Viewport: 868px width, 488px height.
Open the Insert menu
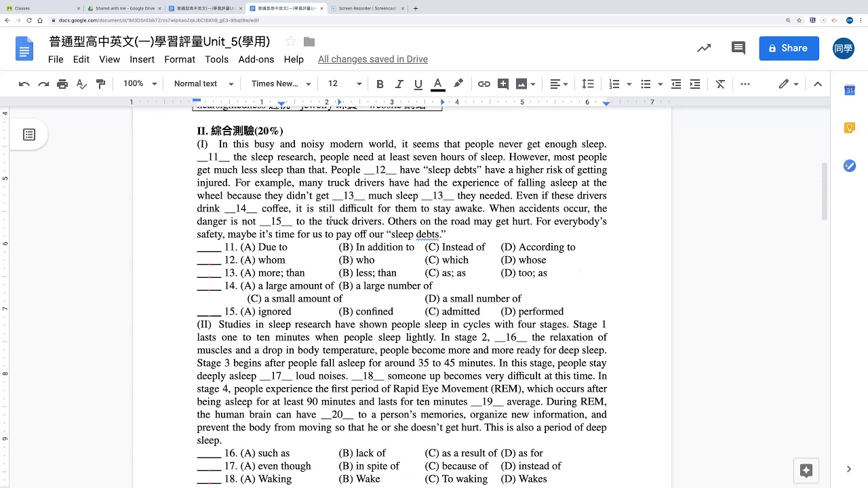142,59
